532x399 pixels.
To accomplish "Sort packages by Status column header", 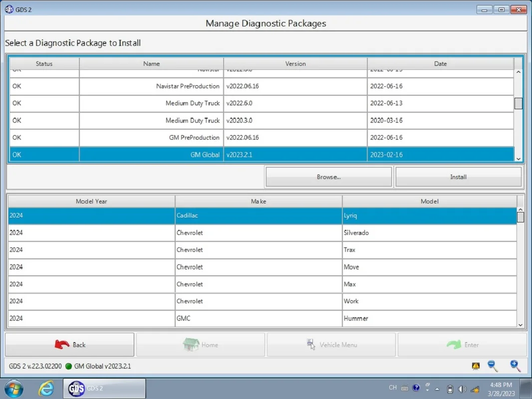I will pyautogui.click(x=44, y=64).
